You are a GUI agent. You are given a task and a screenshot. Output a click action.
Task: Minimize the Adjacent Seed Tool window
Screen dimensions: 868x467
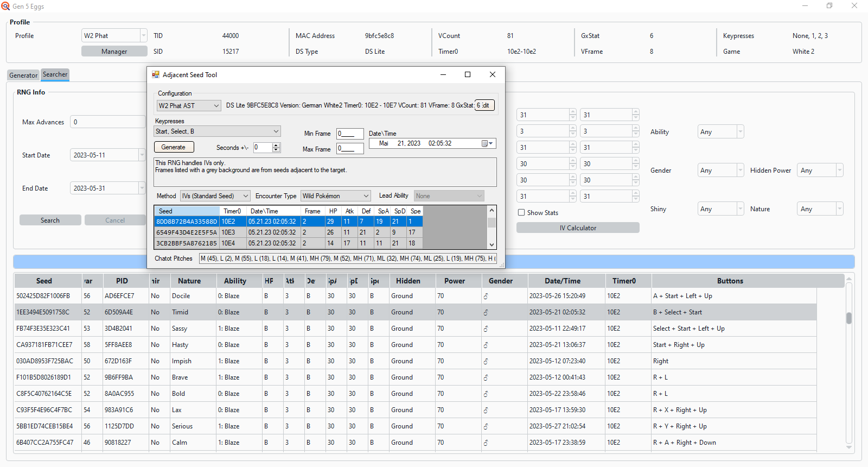pyautogui.click(x=443, y=75)
